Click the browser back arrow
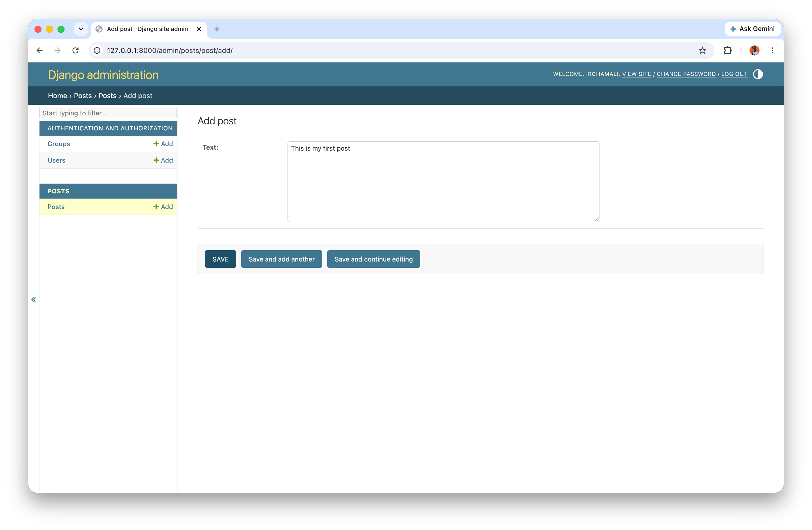This screenshot has width=812, height=530. click(x=39, y=50)
